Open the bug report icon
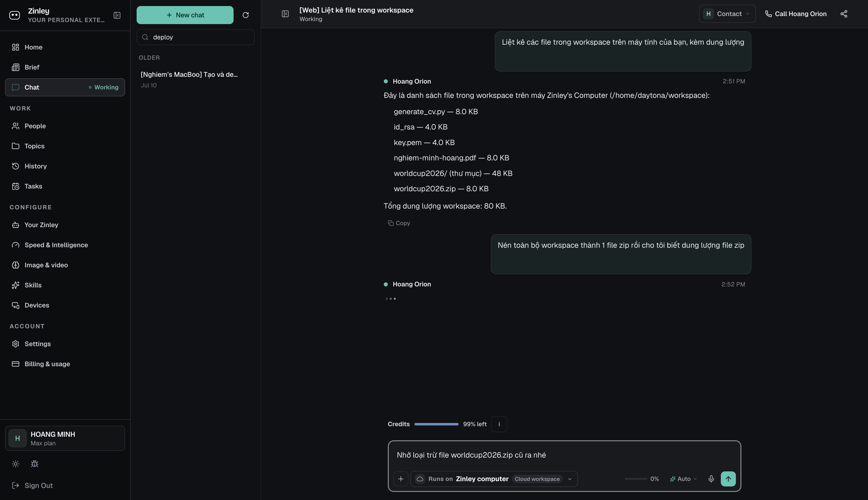868x500 pixels. 34,464
